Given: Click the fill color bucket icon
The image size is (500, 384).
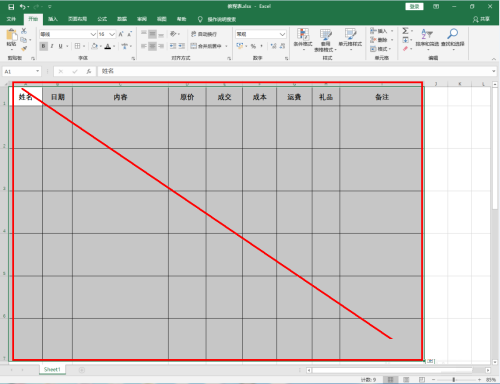Looking at the screenshot, I should click(x=95, y=46).
